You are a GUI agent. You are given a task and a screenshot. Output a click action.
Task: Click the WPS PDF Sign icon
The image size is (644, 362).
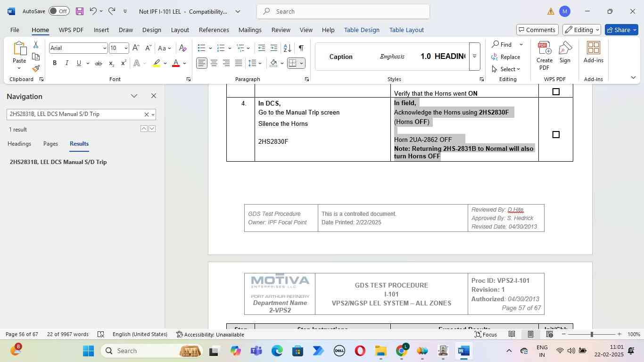[565, 52]
